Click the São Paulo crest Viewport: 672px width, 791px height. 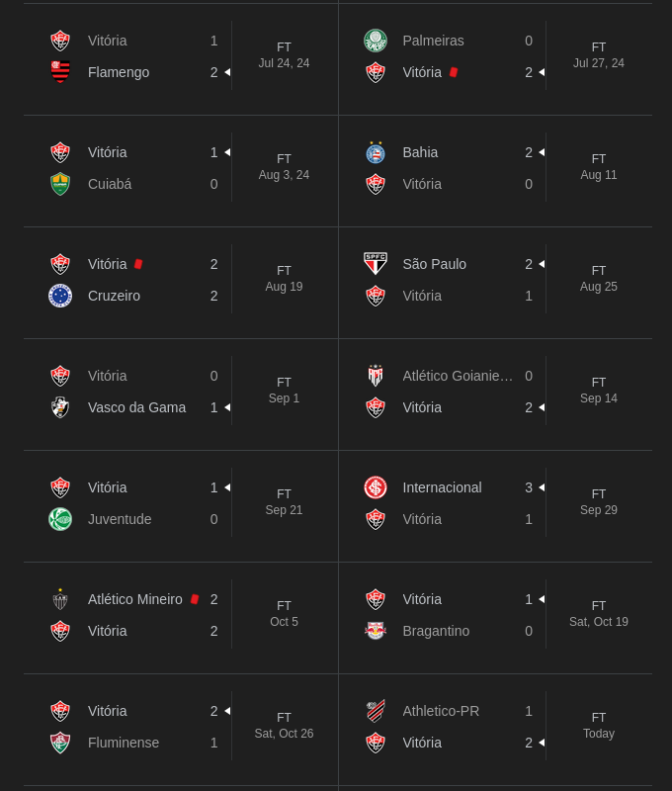[376, 264]
